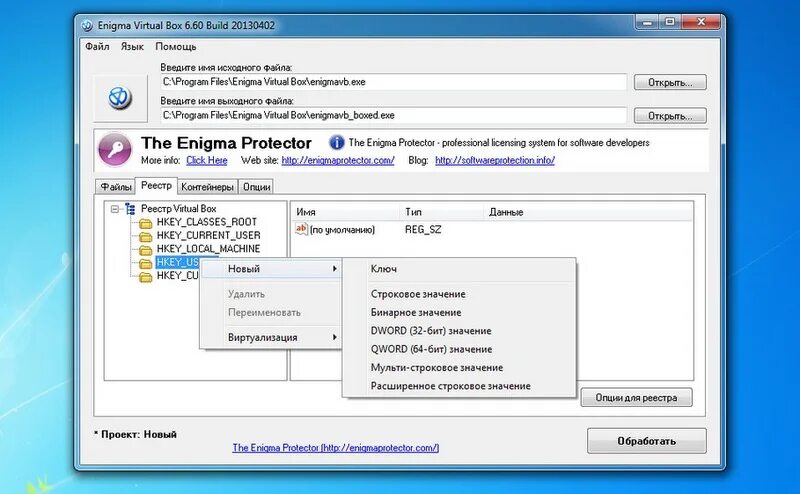
Task: Click the Реестр Virtual Box root label
Action: tap(179, 209)
